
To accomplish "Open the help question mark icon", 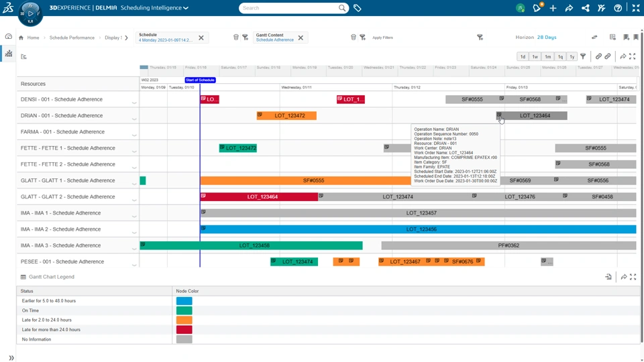I will coord(618,8).
